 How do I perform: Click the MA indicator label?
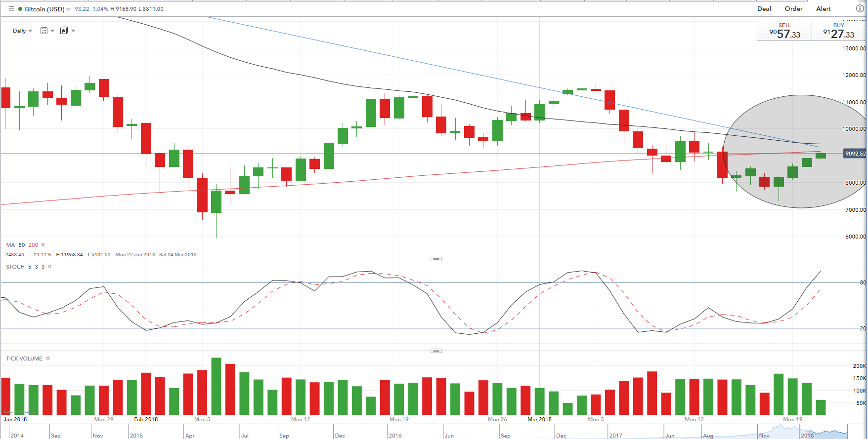(x=10, y=245)
